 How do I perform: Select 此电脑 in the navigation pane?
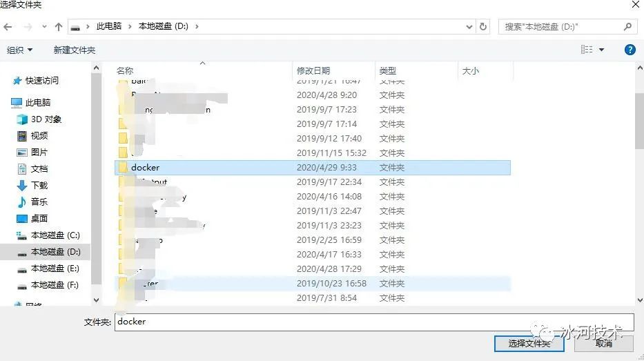[38, 102]
